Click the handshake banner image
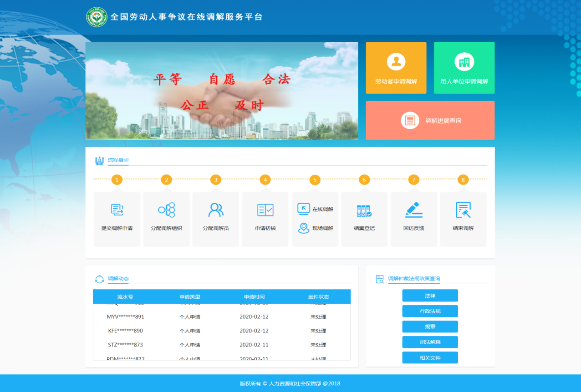Image resolution: width=581 pixels, height=392 pixels. tap(222, 91)
